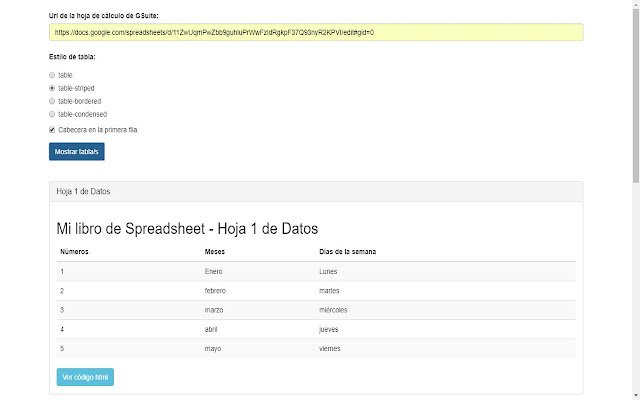Image resolution: width=640 pixels, height=400 pixels.
Task: Click the 'viernes' cell
Action: 329,349
